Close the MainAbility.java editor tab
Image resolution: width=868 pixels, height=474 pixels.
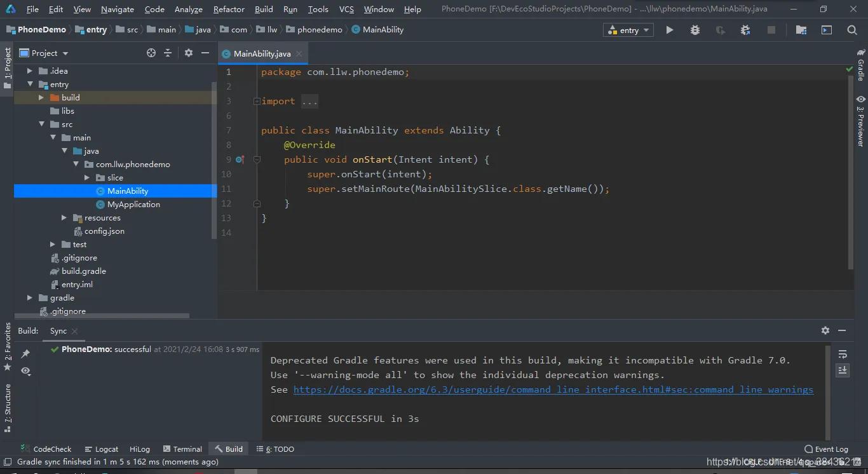(300, 54)
